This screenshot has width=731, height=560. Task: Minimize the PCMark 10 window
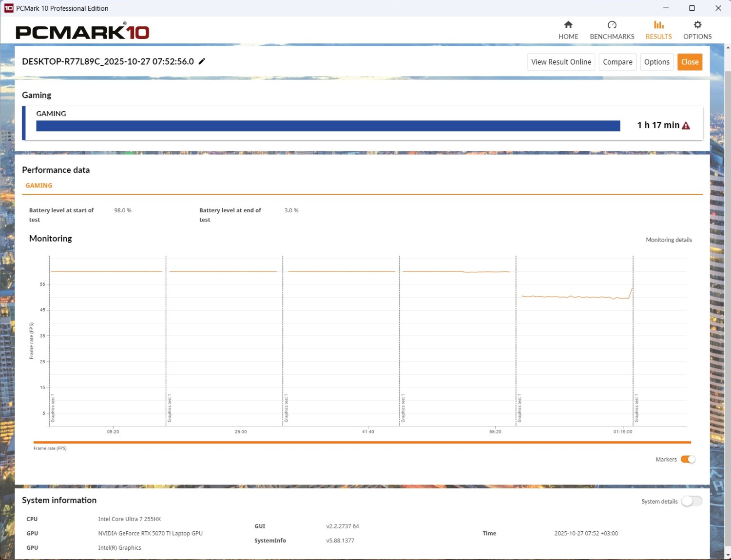tap(666, 8)
